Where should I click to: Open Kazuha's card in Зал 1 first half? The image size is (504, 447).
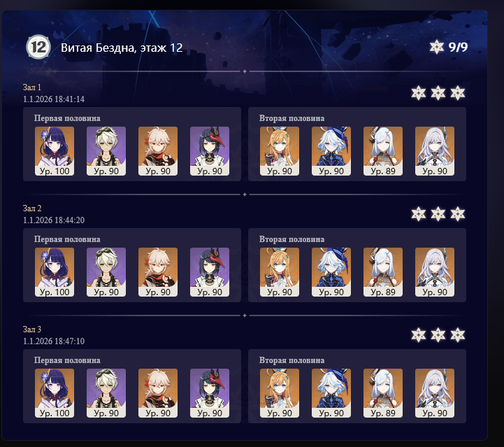(x=158, y=151)
